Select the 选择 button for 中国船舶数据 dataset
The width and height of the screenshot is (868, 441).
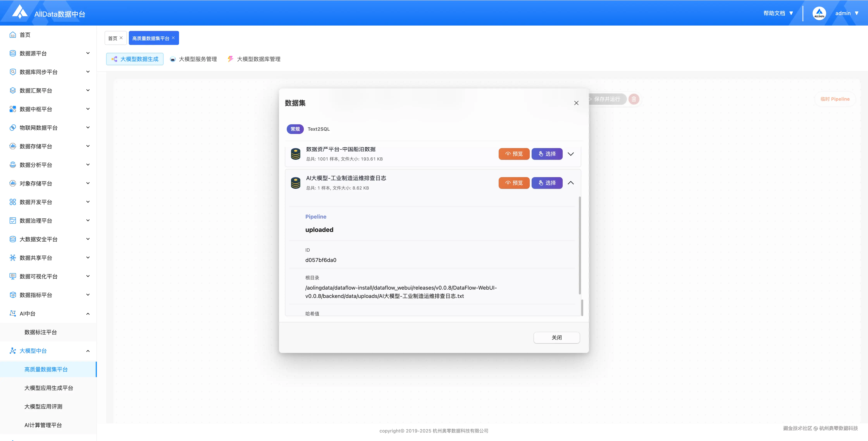(x=547, y=154)
